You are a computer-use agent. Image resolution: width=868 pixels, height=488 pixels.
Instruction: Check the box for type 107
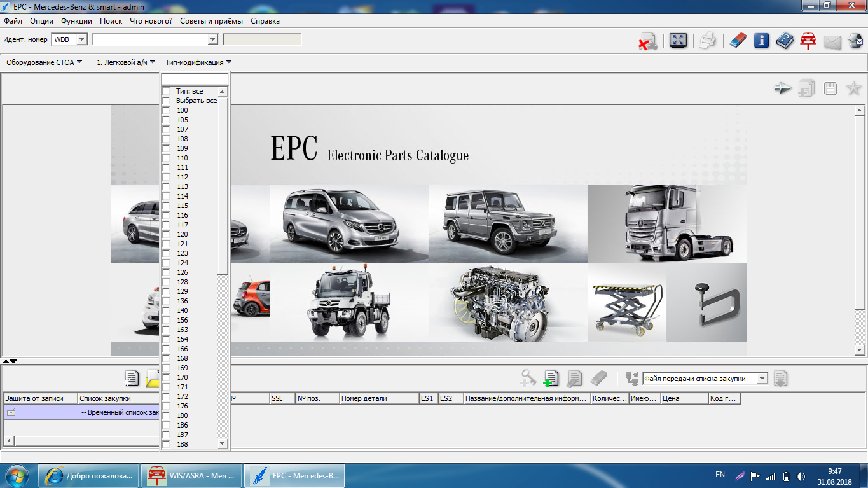click(167, 130)
